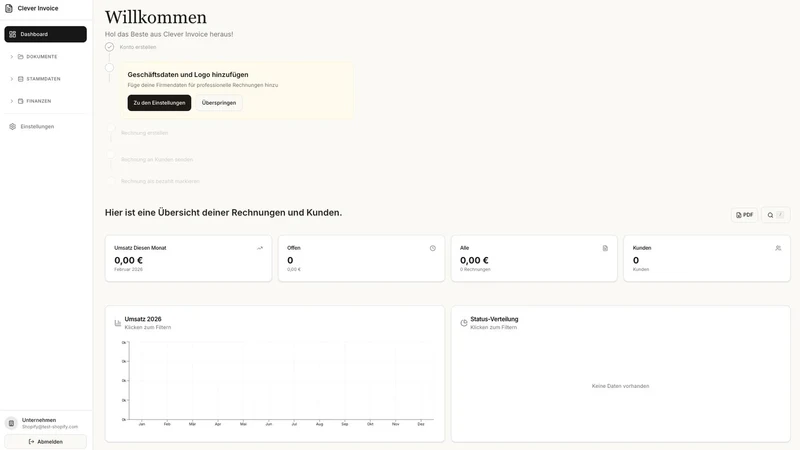Expand the Stammdaten section chevron
This screenshot has width=800, height=450.
[12, 79]
